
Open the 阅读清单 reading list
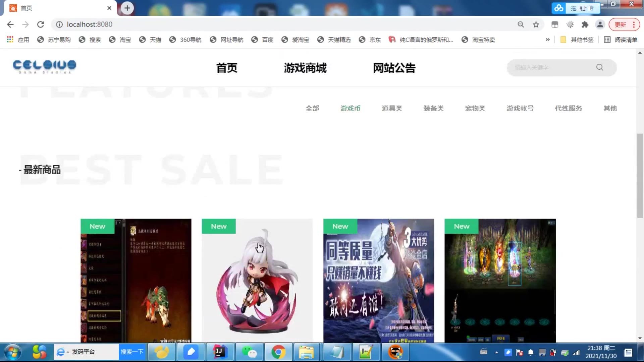pyautogui.click(x=621, y=40)
